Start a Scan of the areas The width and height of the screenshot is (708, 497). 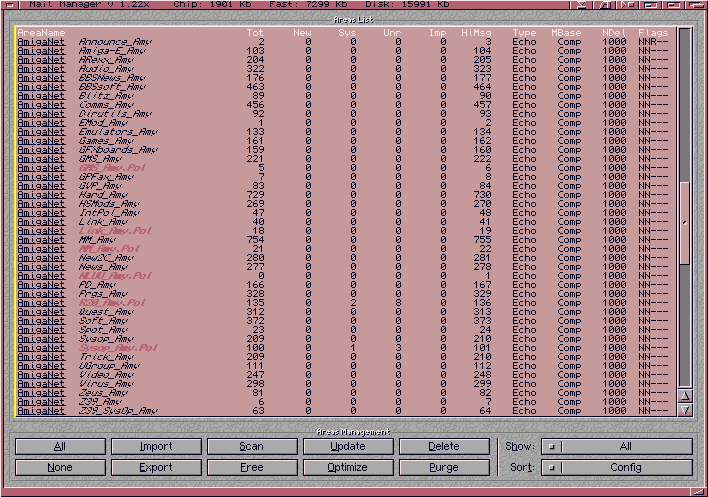[x=251, y=446]
